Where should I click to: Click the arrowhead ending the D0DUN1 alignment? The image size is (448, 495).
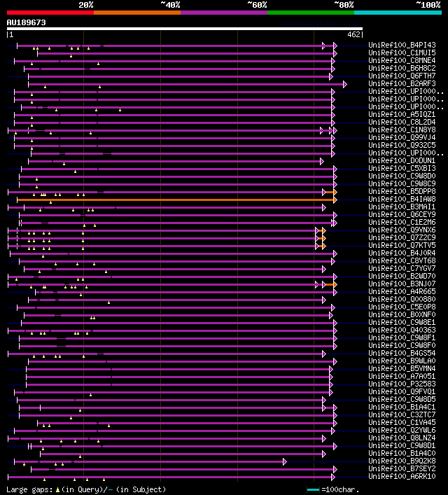tap(321, 162)
